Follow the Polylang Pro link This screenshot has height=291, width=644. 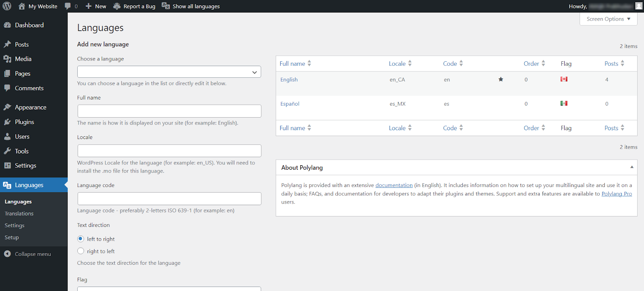(617, 194)
